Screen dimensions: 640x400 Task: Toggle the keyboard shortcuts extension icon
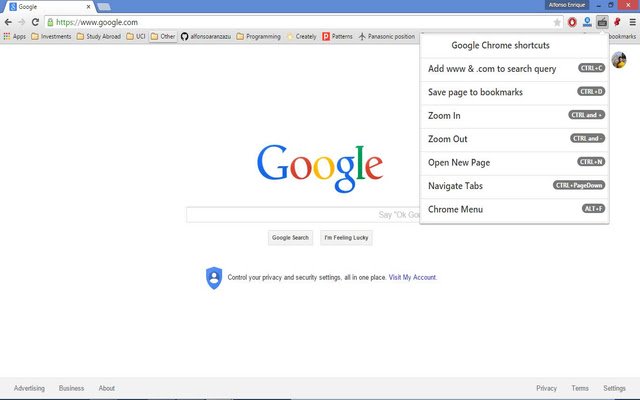(602, 22)
